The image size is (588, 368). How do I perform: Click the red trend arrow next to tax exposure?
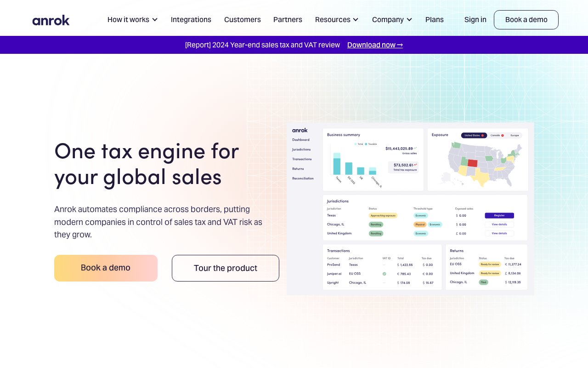click(415, 165)
